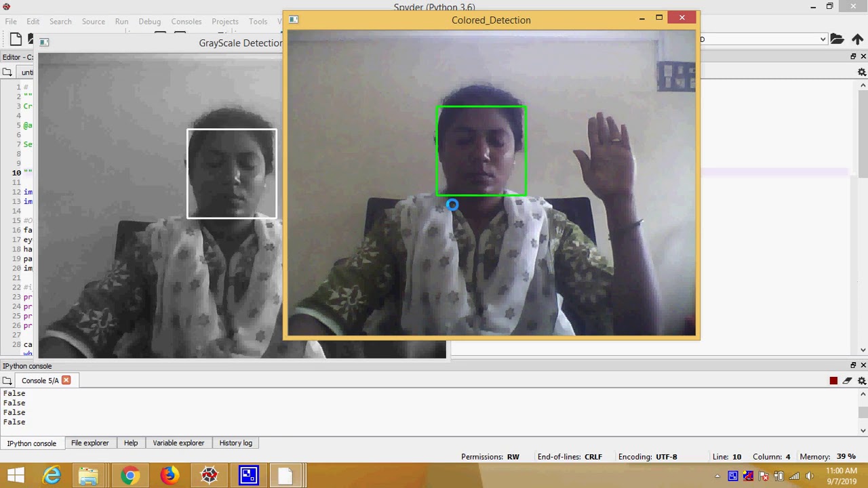Click the Line 10 status entry
Screen dimensions: 868x488
pos(726,457)
